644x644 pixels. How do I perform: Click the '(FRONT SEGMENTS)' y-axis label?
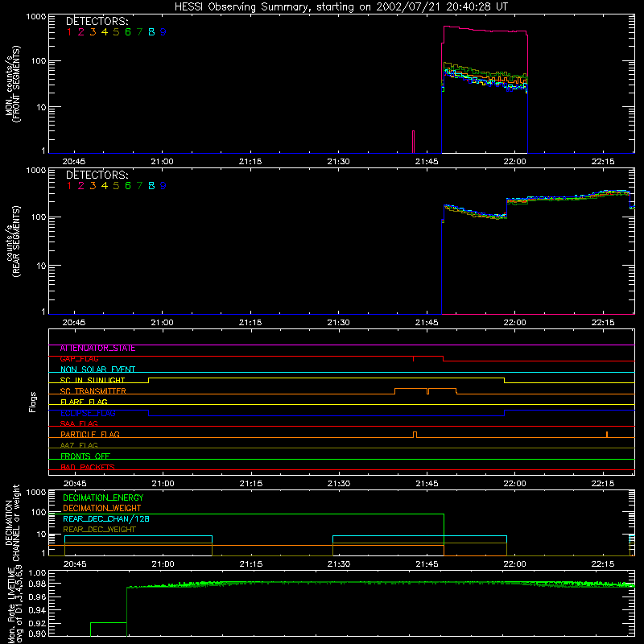(16, 84)
